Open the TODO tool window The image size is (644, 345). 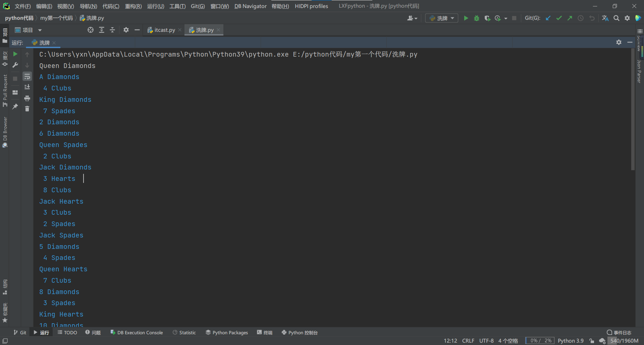coord(67,333)
